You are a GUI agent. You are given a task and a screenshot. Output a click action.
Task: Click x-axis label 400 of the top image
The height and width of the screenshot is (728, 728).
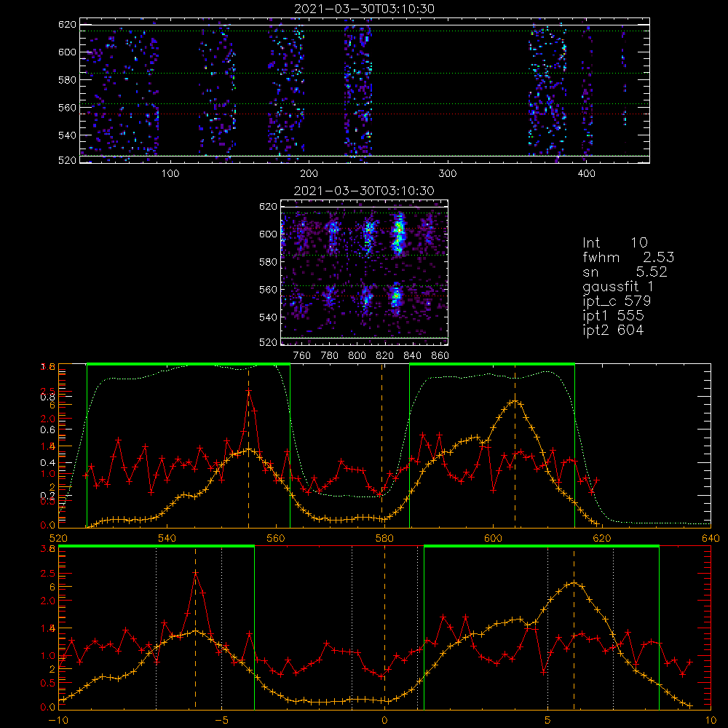[x=586, y=174]
